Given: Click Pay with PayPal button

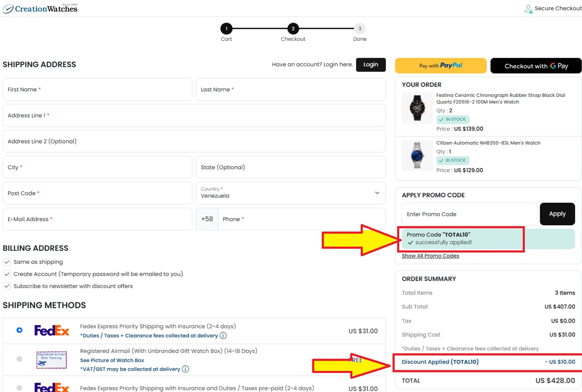Looking at the screenshot, I should 441,66.
